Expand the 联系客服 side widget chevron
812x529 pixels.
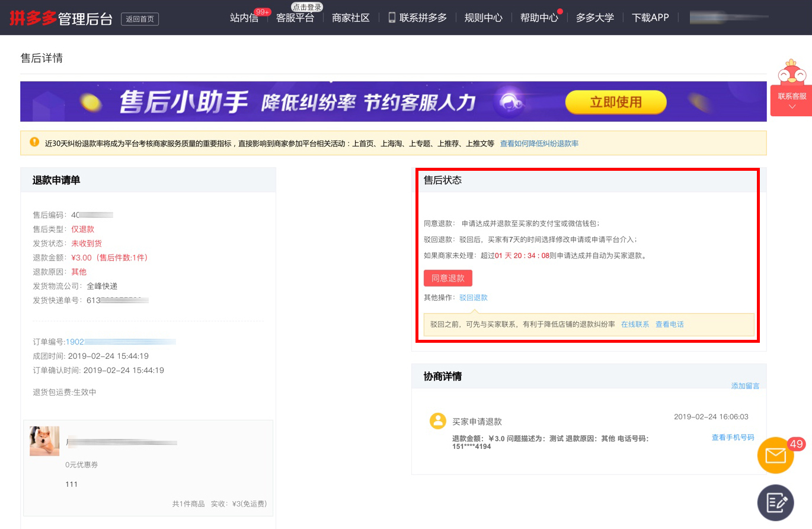[792, 107]
